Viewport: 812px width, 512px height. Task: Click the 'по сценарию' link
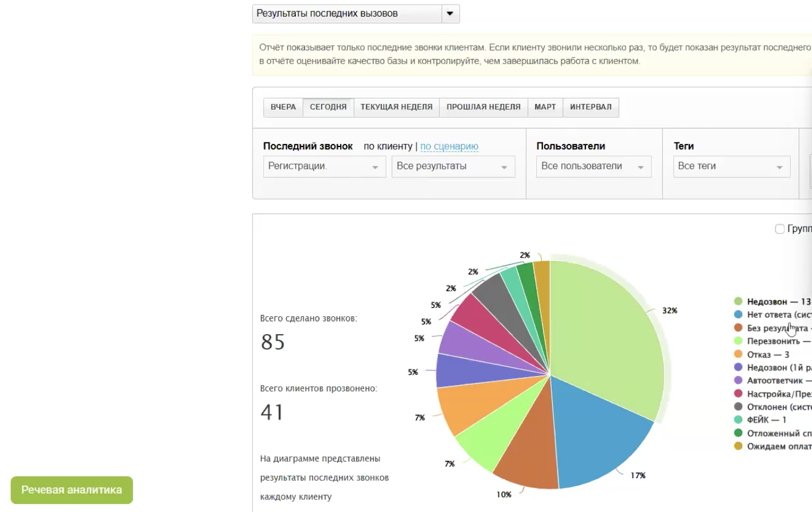tap(449, 146)
